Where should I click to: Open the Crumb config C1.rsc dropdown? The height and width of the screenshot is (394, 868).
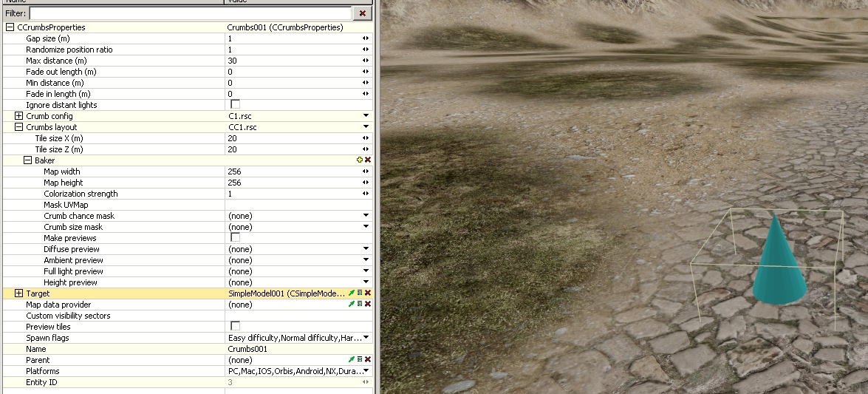[366, 116]
